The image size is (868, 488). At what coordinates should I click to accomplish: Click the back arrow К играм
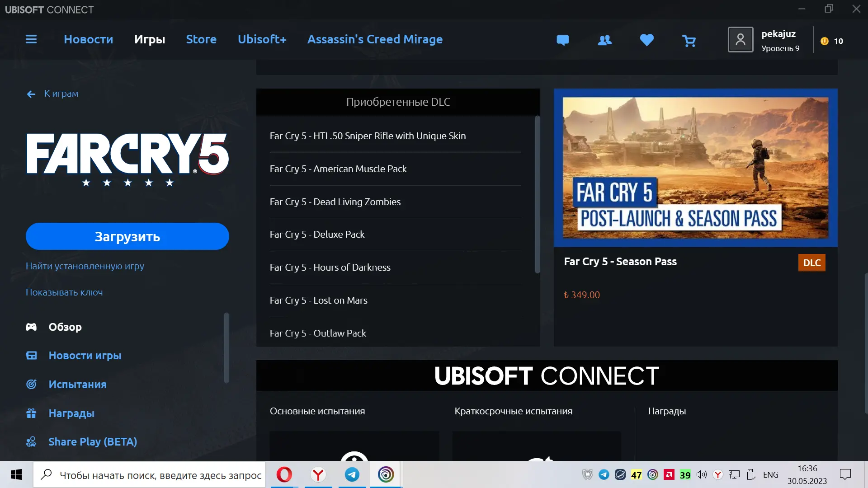(31, 94)
